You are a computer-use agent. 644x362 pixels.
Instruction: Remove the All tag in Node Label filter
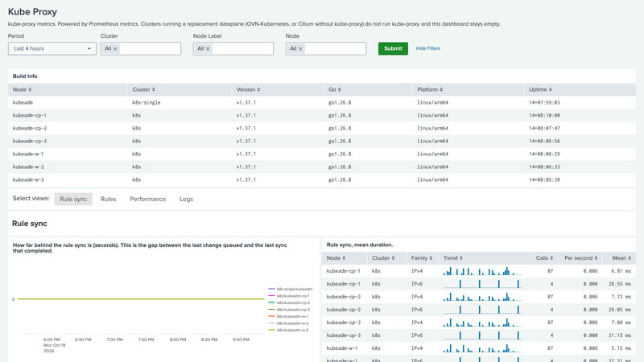(x=208, y=49)
